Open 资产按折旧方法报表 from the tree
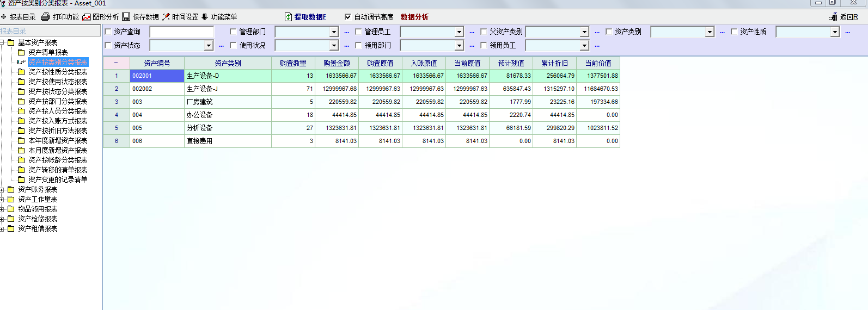The height and width of the screenshot is (310, 868). pyautogui.click(x=58, y=131)
